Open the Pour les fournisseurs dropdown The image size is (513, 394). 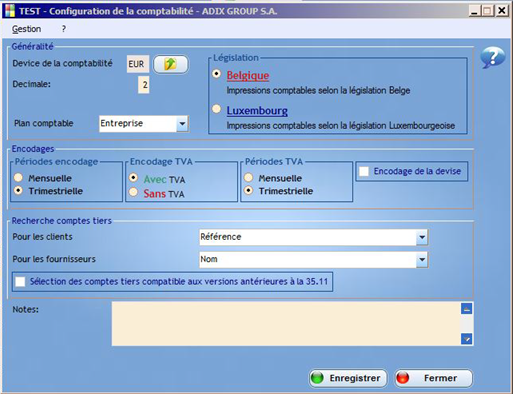pos(422,259)
